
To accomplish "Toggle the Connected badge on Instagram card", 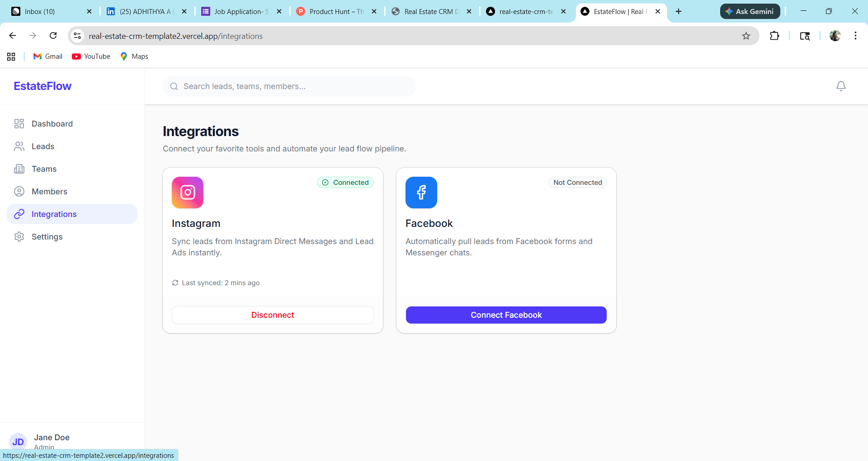I will click(x=345, y=182).
